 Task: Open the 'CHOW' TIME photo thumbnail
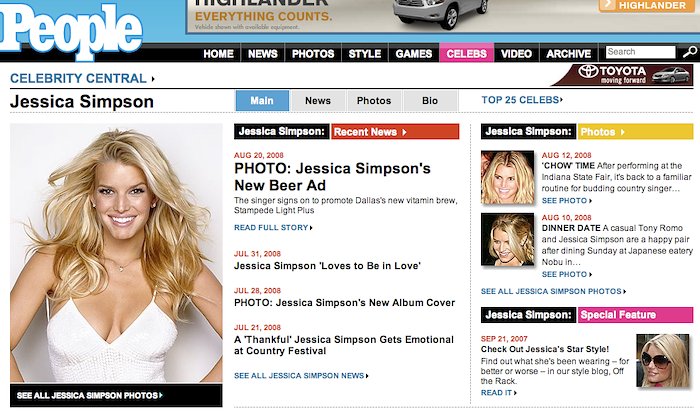tap(507, 177)
